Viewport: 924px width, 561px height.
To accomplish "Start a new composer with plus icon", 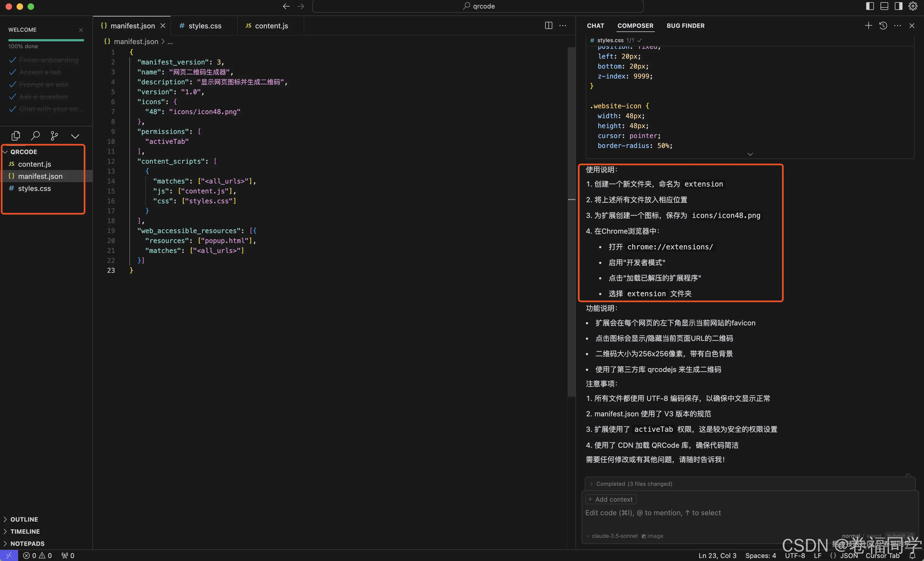I will click(868, 26).
